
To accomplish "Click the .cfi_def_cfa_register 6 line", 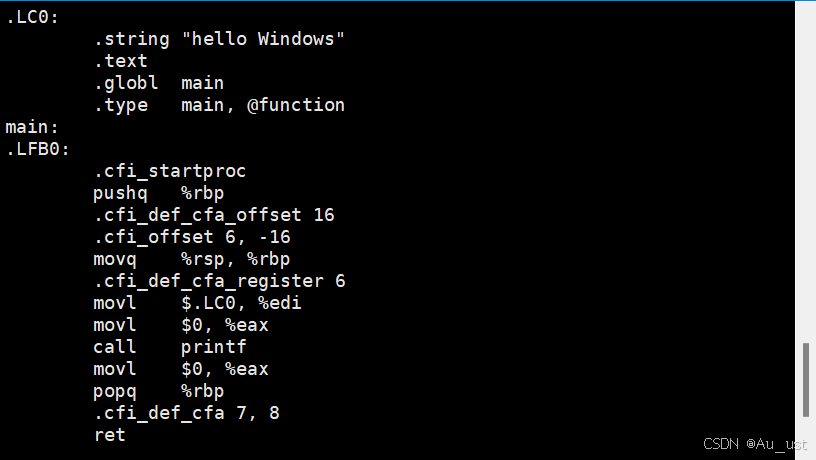I will point(218,281).
